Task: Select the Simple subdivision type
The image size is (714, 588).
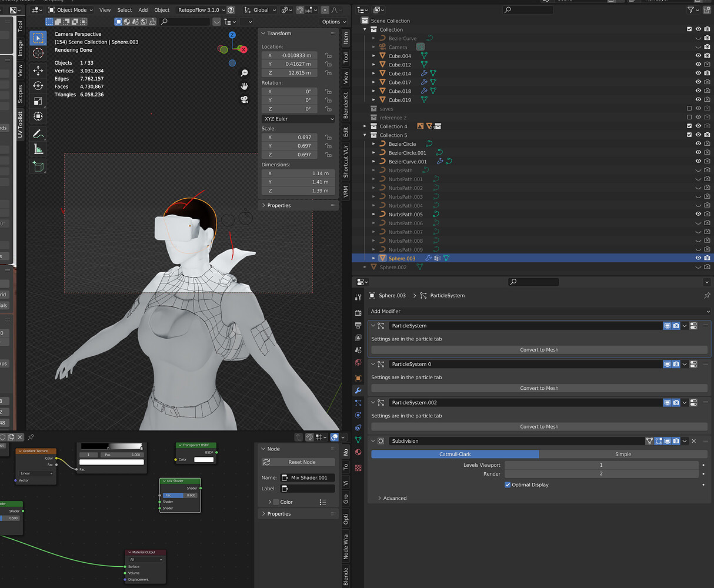Action: coord(623,454)
